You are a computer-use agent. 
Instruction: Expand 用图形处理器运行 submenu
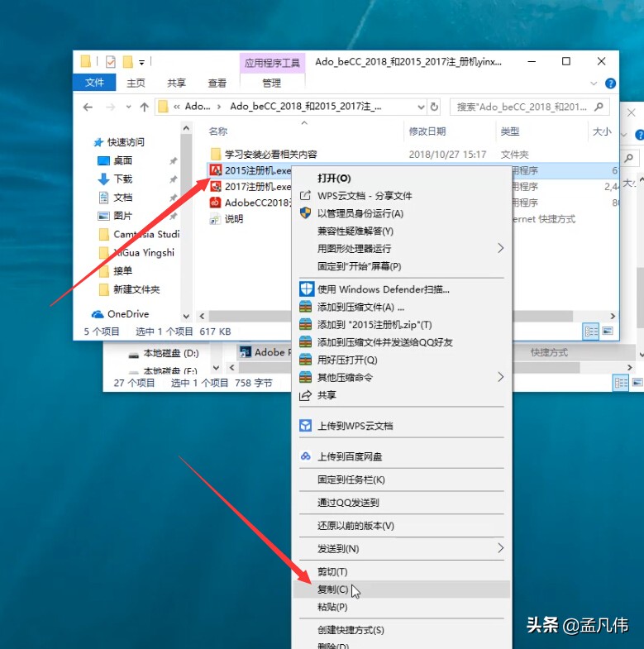[x=401, y=248]
